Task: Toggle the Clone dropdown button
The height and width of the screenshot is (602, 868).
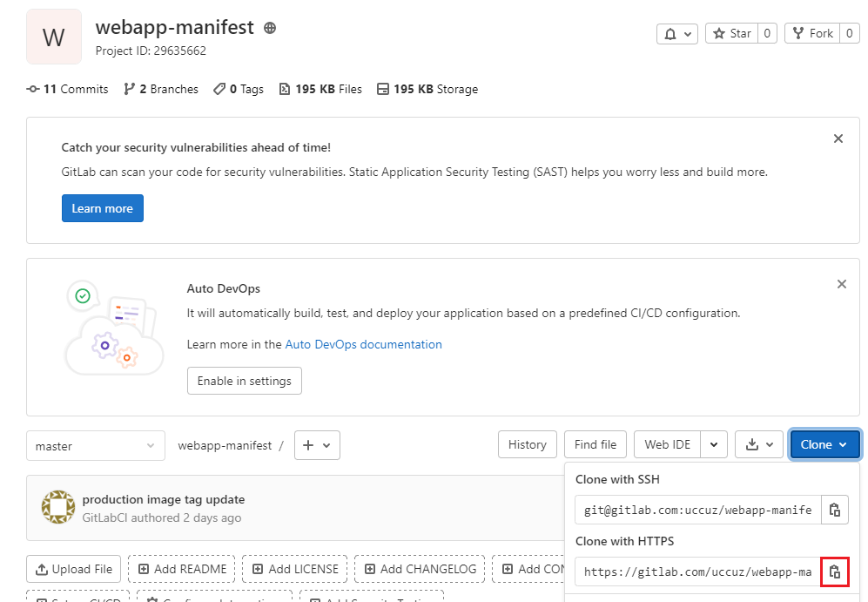Action: pos(824,444)
